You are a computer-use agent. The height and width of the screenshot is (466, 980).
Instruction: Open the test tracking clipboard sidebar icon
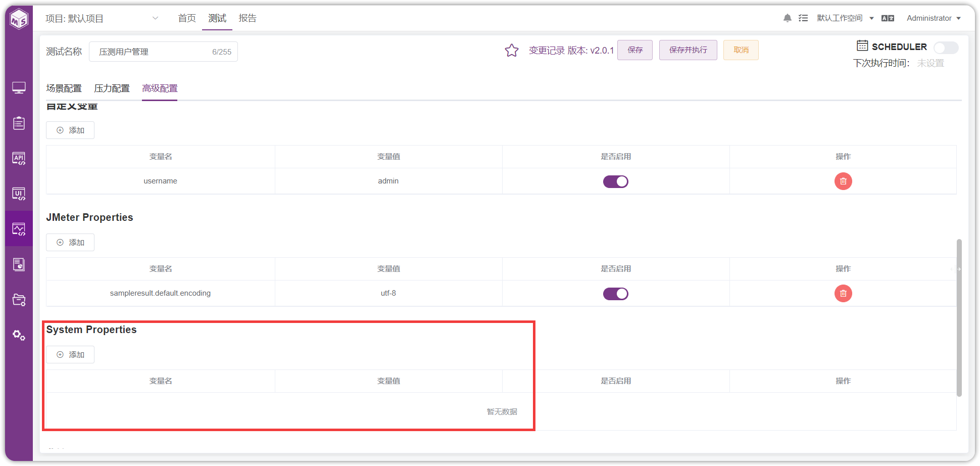tap(19, 123)
